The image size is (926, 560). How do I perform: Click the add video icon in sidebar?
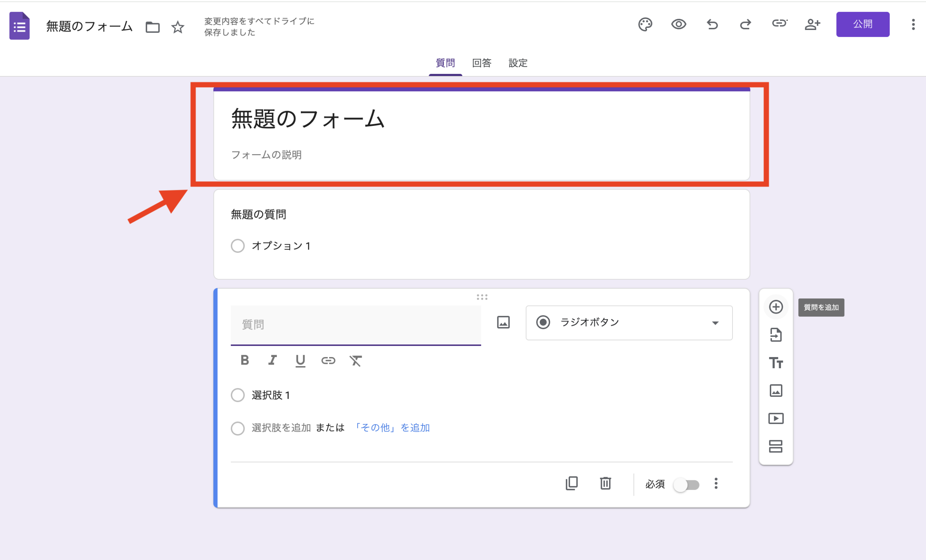coord(776,418)
